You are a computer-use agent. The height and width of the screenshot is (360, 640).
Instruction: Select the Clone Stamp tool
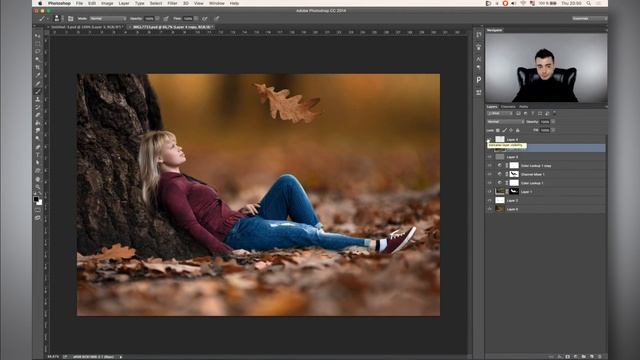point(38,99)
